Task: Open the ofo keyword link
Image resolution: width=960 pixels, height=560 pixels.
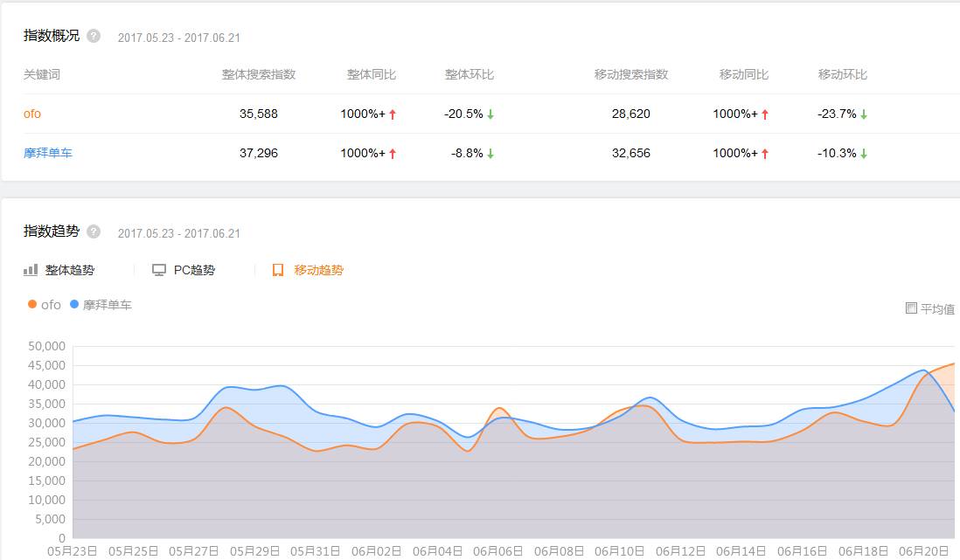Action: [x=32, y=114]
